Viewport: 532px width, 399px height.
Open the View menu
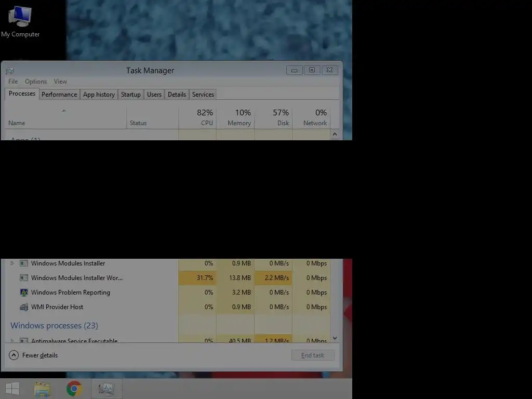[x=60, y=82]
